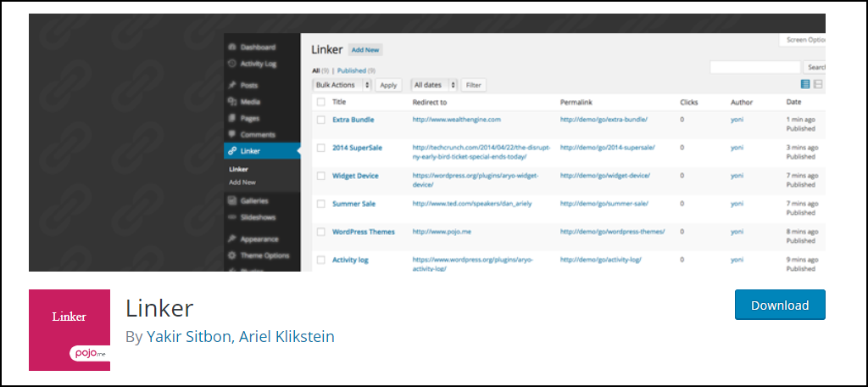This screenshot has width=868, height=387.
Task: Click the Dashboard icon in sidebar
Action: pyautogui.click(x=232, y=48)
